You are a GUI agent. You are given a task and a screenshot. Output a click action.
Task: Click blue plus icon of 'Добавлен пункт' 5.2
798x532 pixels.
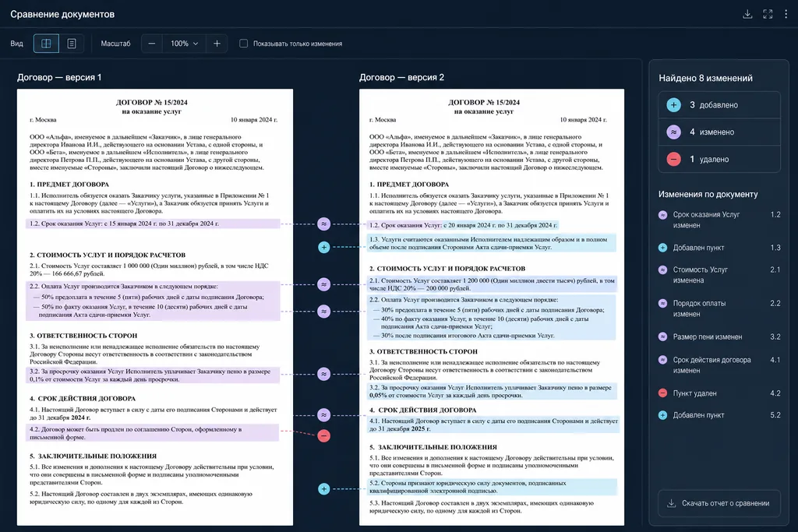[662, 415]
